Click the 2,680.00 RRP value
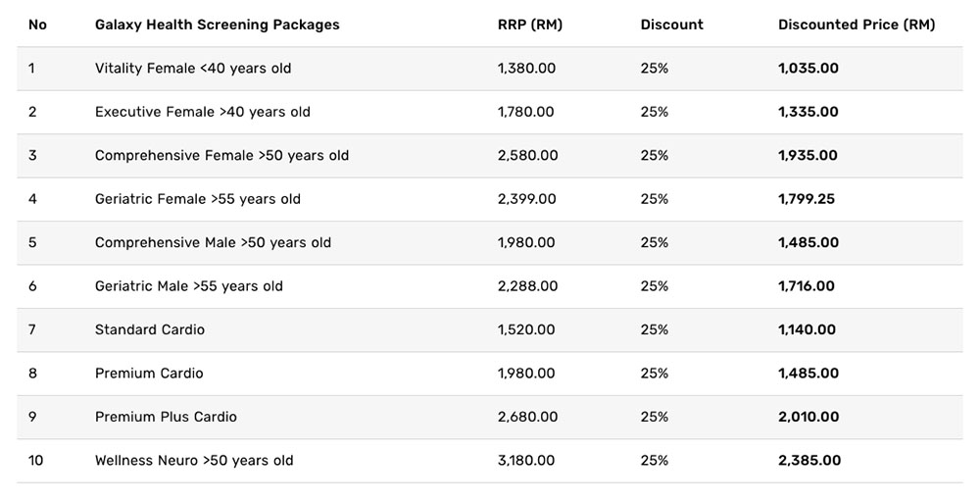 point(527,418)
